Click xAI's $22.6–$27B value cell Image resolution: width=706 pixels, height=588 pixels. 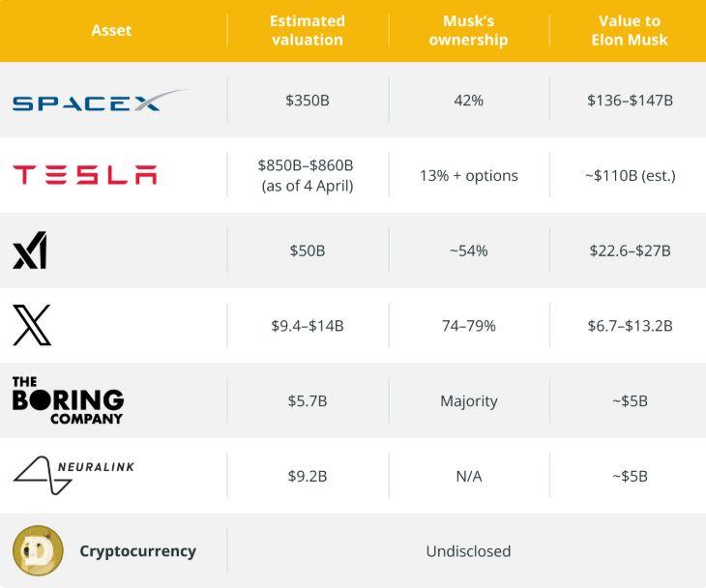coord(630,250)
